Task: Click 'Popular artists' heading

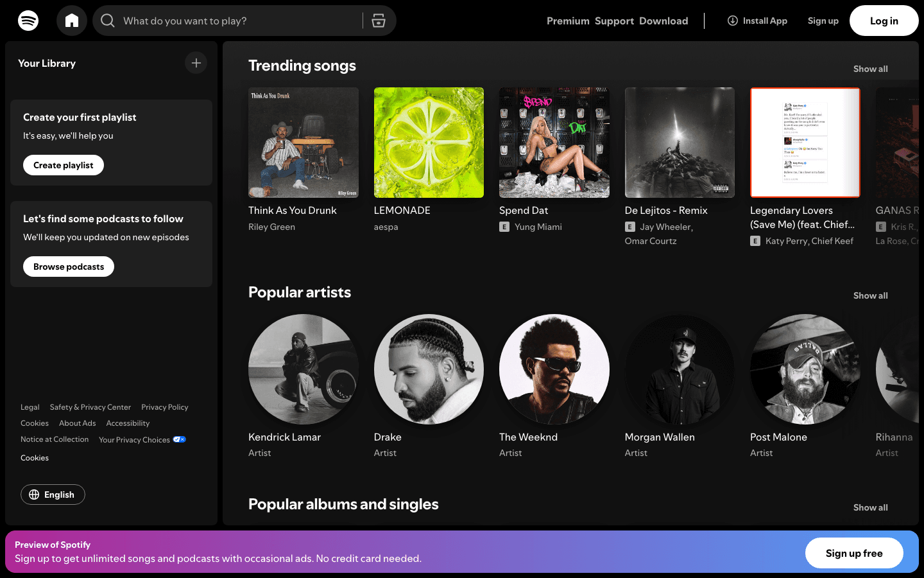Action: point(300,292)
